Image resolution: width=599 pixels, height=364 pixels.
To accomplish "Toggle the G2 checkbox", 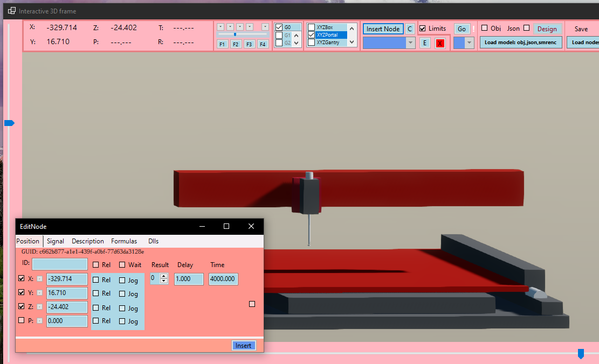I will (x=279, y=43).
